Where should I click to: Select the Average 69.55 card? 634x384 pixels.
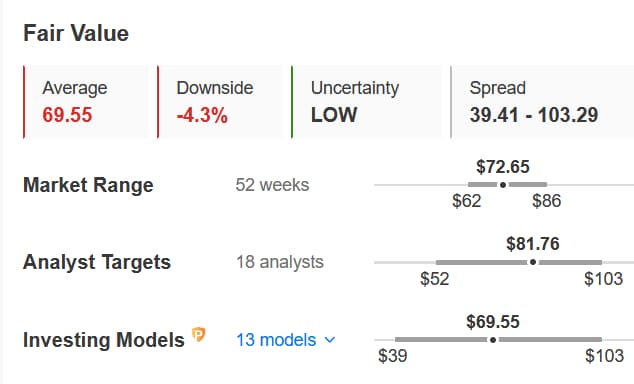point(86,102)
